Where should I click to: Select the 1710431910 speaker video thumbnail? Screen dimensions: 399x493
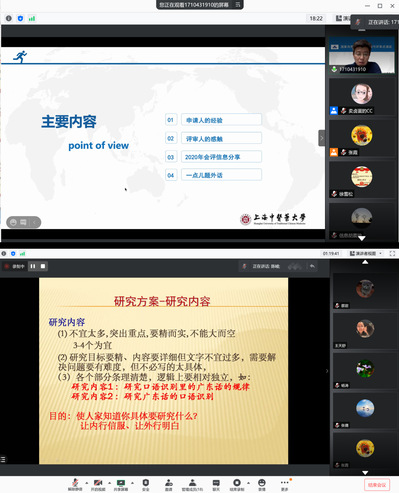[x=362, y=55]
